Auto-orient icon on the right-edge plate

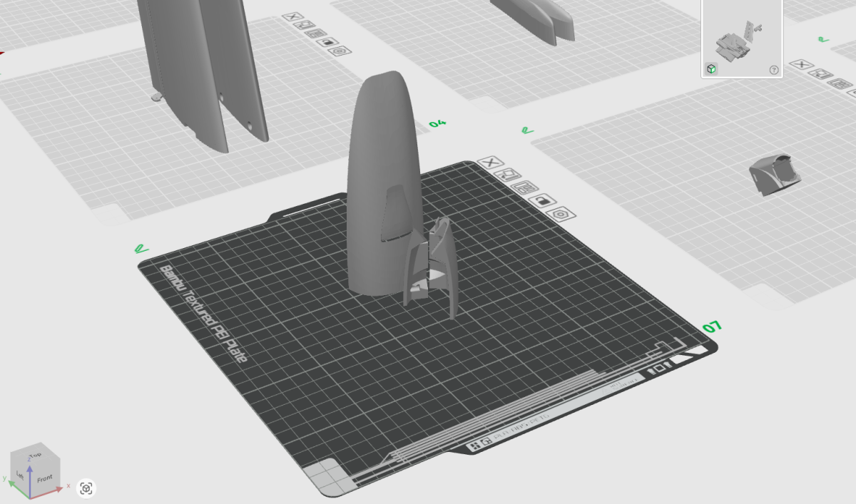click(822, 73)
